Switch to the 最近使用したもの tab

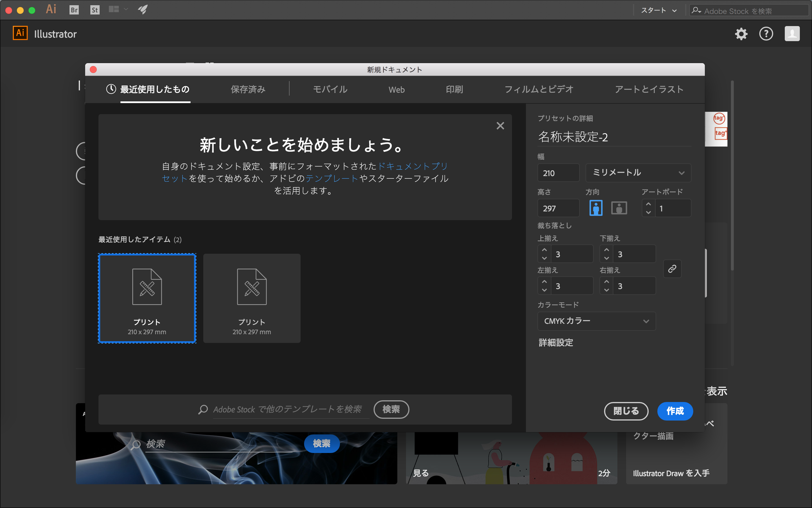click(x=148, y=89)
